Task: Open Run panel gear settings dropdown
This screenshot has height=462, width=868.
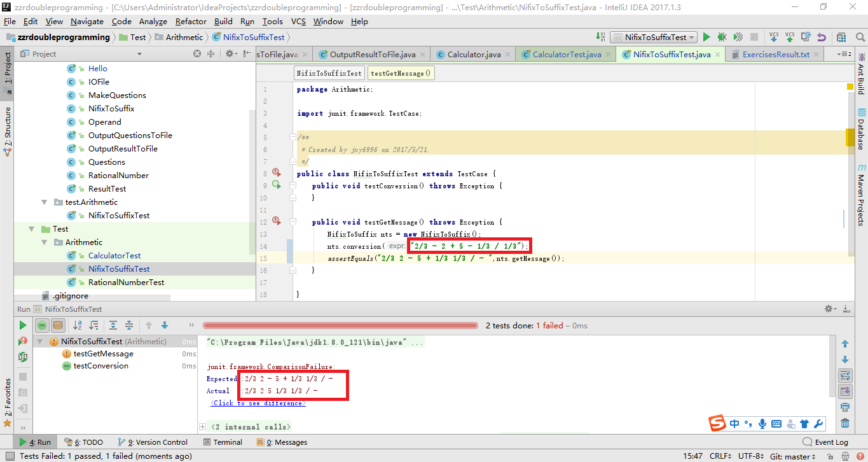Action: pos(830,309)
